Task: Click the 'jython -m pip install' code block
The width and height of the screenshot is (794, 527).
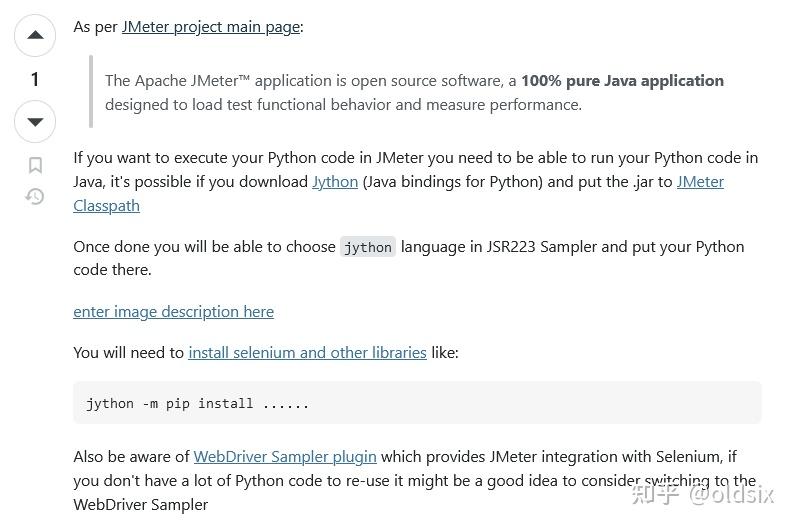Action: click(417, 403)
